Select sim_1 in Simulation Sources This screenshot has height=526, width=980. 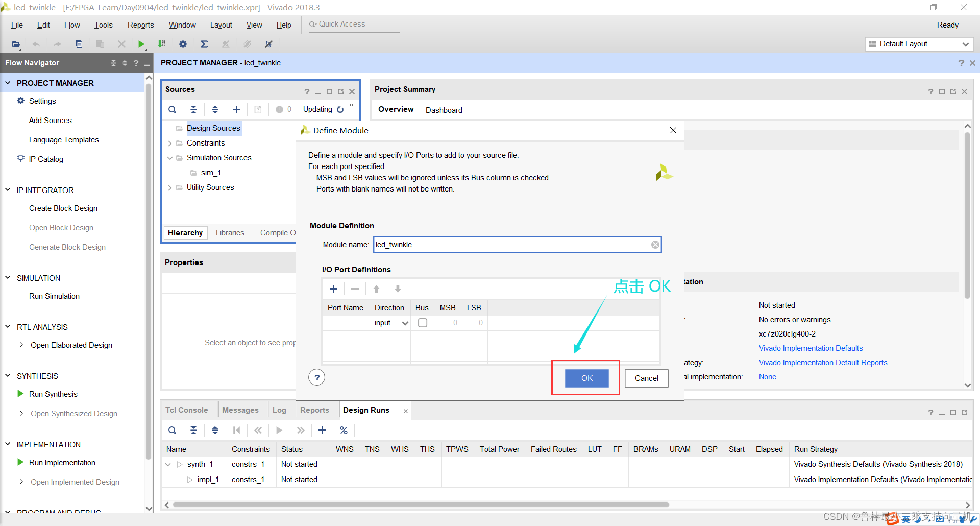(211, 173)
